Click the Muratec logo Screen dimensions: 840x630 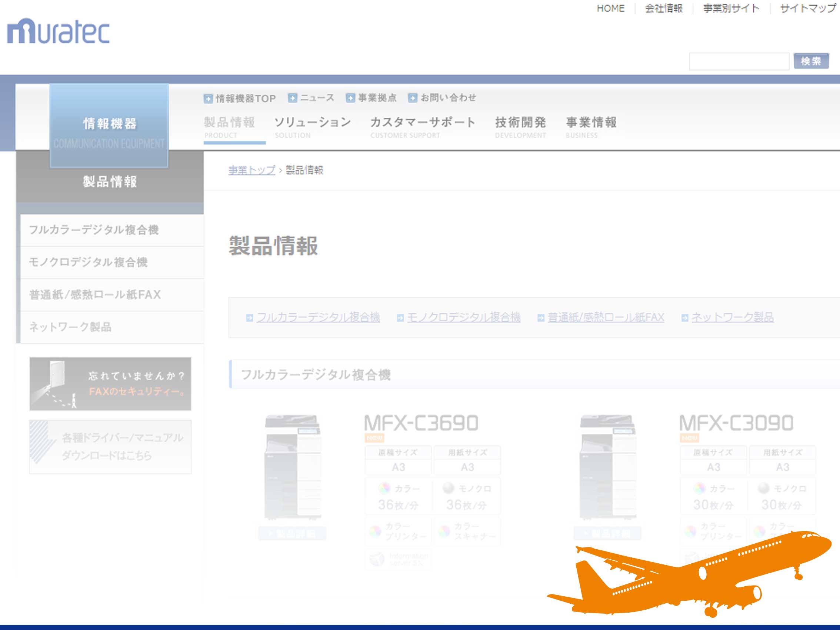(58, 31)
